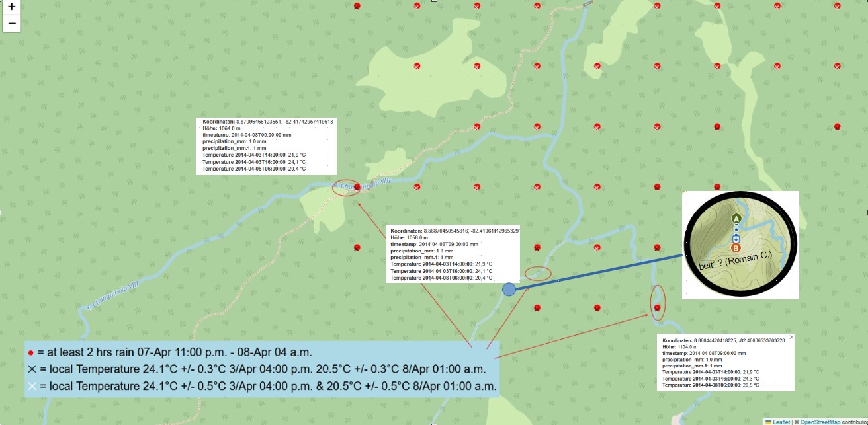Click the red rain marker inside the right ellipse
The width and height of the screenshot is (868, 425).
[657, 307]
